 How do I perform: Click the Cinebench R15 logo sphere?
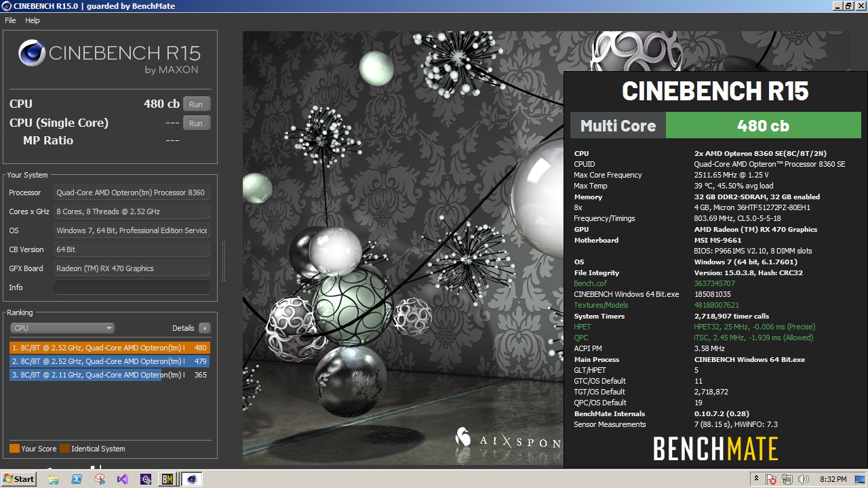[x=32, y=54]
